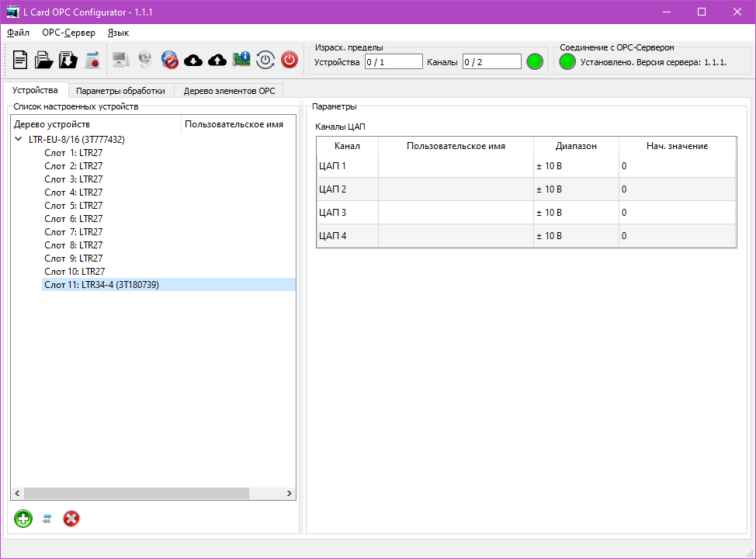Switch to the Устройства tab
756x559 pixels.
pyautogui.click(x=35, y=90)
